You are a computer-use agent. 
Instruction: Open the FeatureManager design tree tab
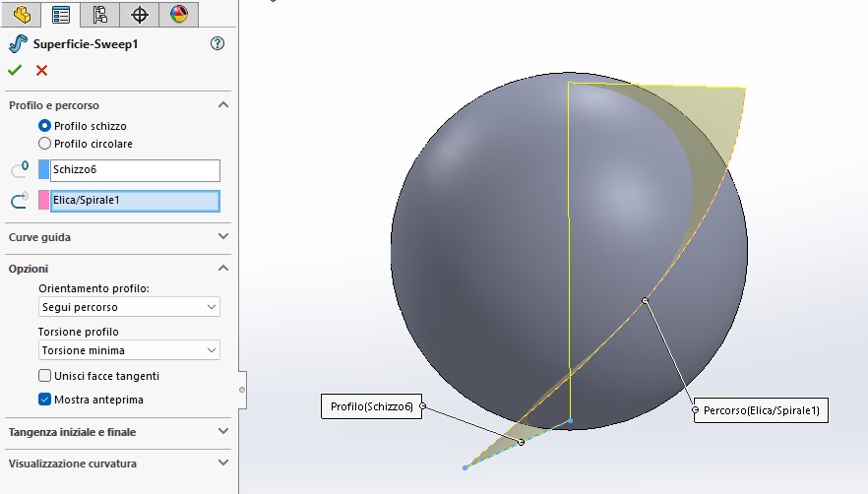22,14
